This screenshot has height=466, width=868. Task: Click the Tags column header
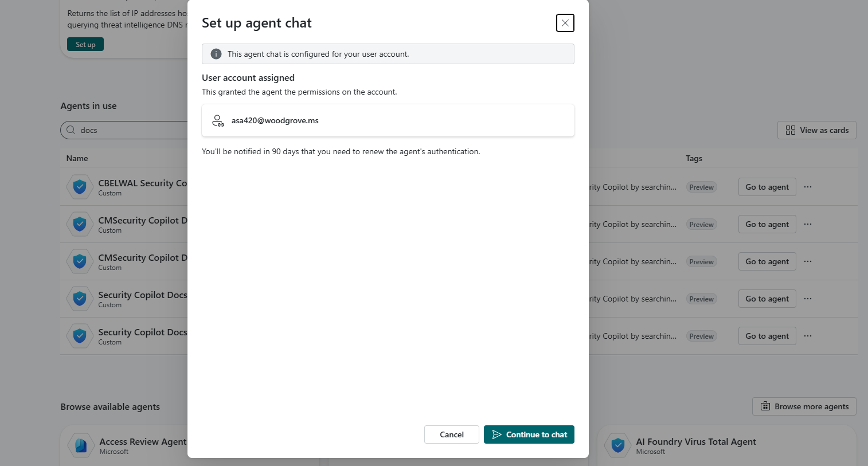[x=694, y=158]
